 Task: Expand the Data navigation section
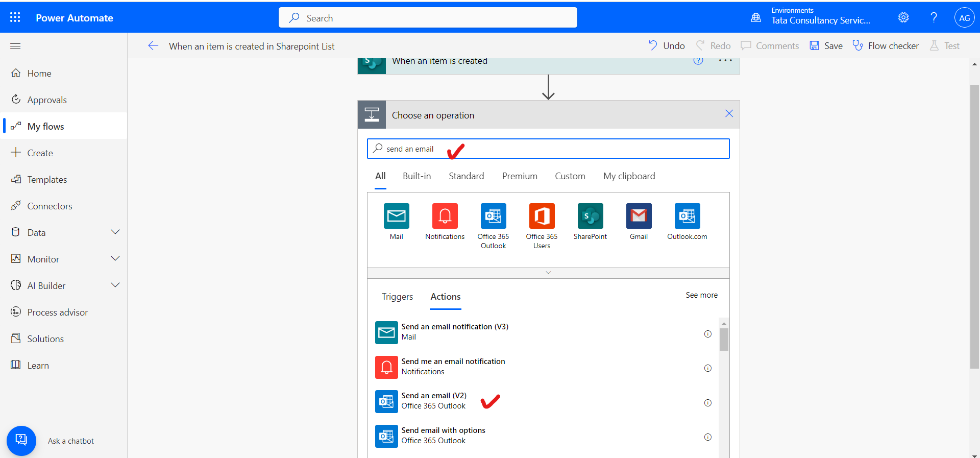(115, 232)
